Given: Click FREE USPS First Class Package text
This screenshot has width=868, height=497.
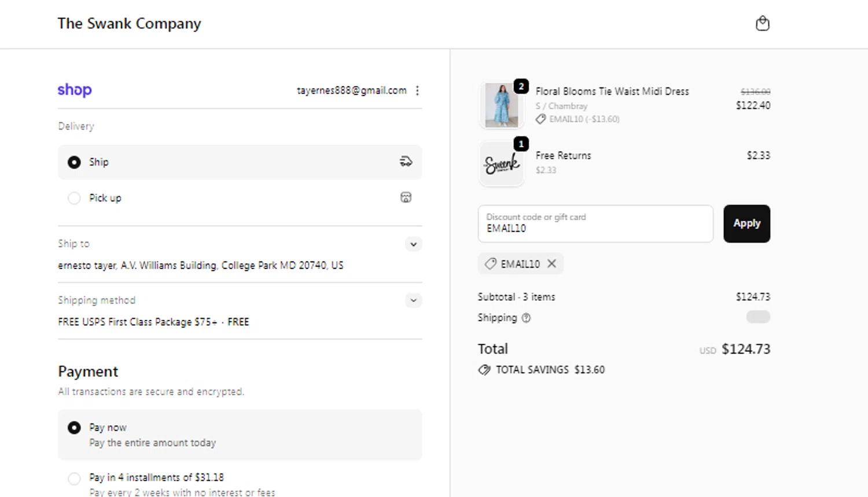Looking at the screenshot, I should [153, 322].
